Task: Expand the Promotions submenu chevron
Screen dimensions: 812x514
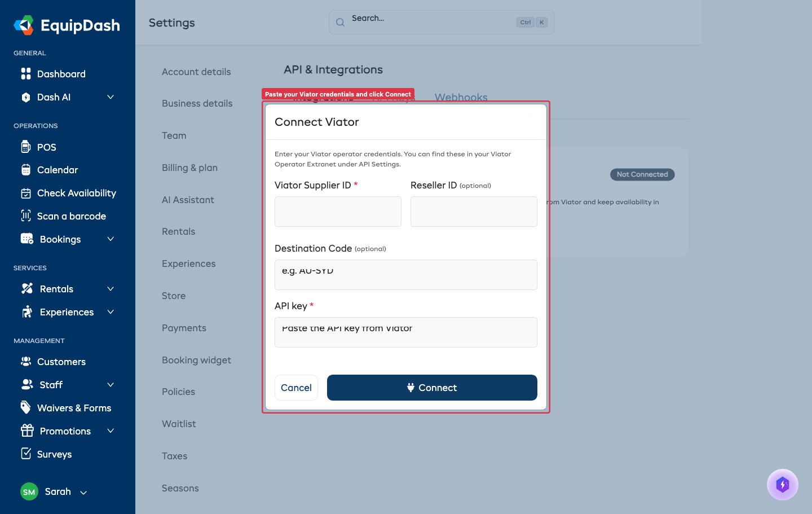Action: click(111, 431)
